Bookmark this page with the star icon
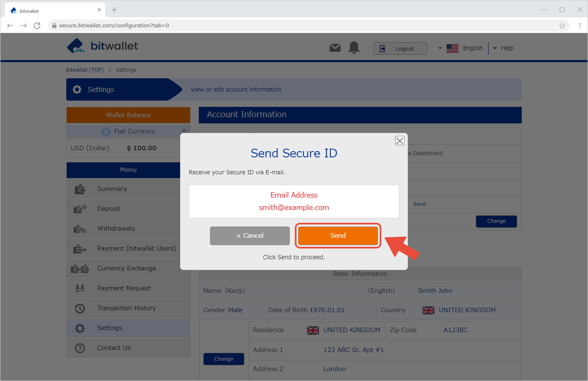 [562, 26]
